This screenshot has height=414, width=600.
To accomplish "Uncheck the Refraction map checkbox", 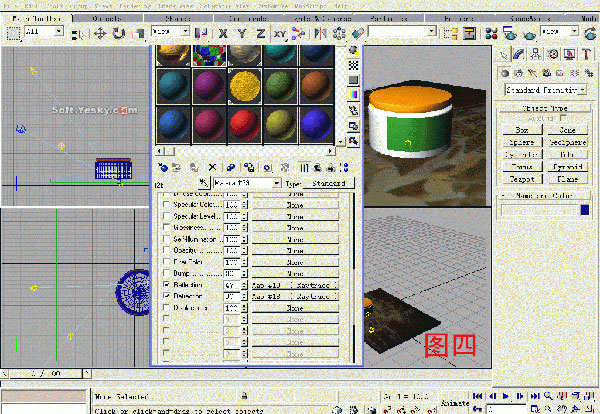I will pos(166,295).
